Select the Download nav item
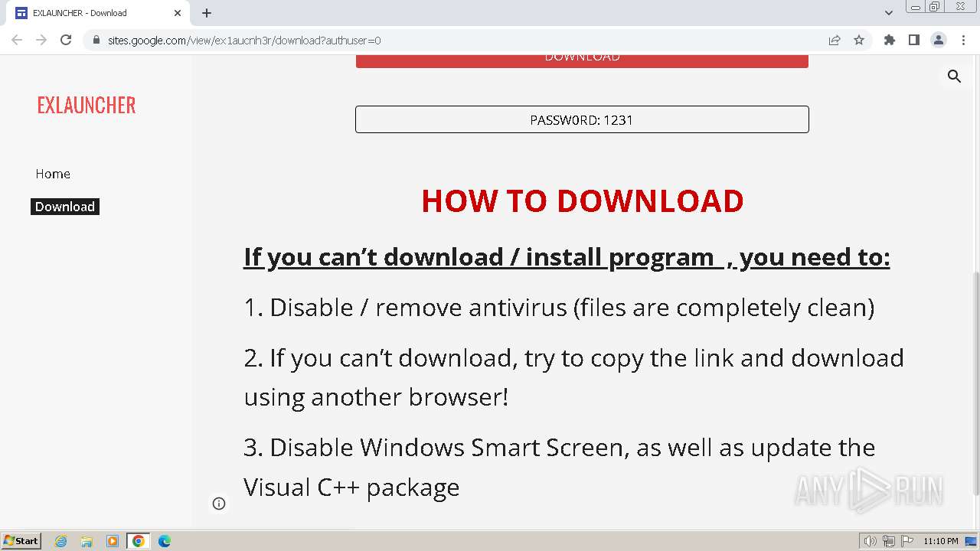 coord(65,207)
